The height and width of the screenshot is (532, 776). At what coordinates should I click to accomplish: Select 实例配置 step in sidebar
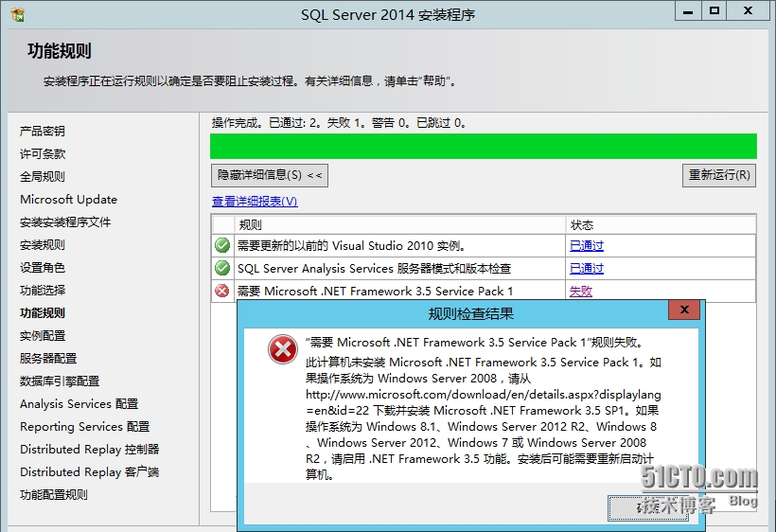[43, 336]
